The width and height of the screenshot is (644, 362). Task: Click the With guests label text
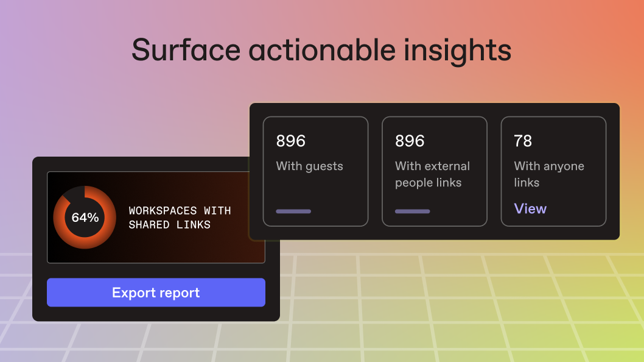[x=309, y=166]
